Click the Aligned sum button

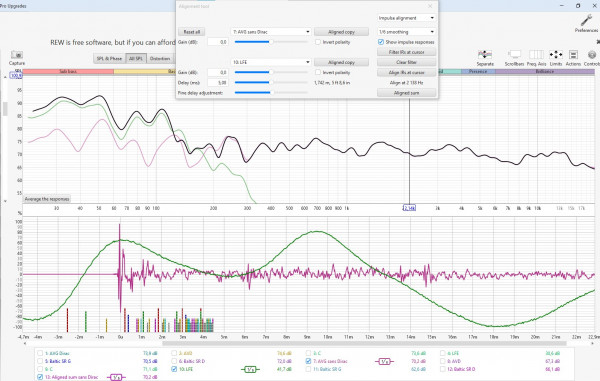click(406, 93)
